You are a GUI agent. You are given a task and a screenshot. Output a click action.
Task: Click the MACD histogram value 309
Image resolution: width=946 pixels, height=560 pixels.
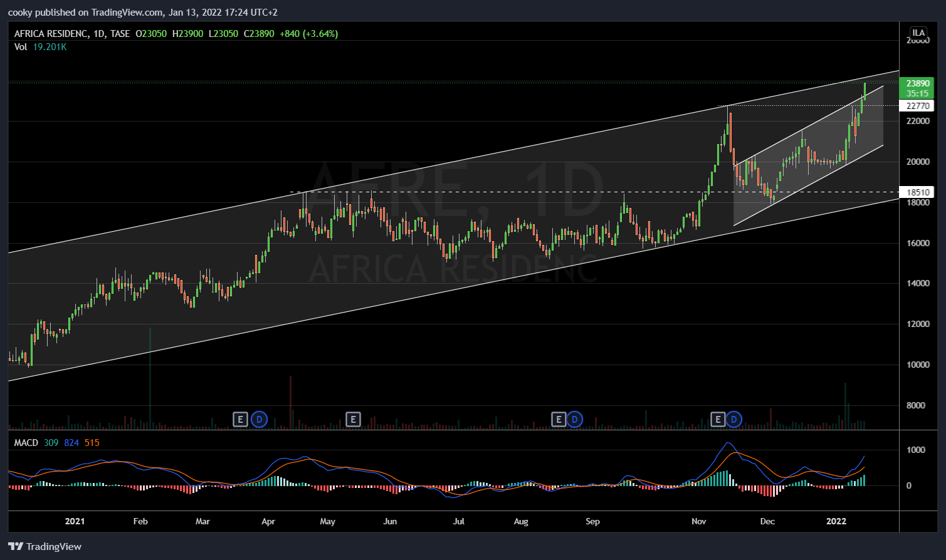[51, 443]
